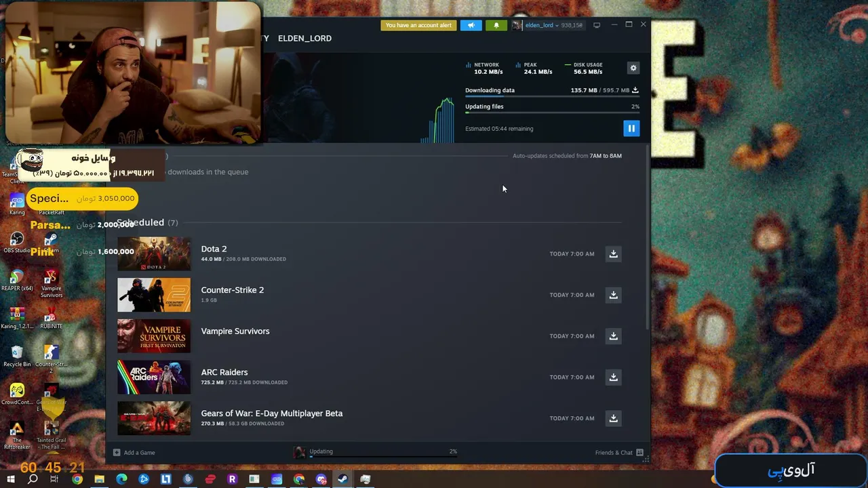
Task: Switch to Steam on the taskbar
Action: click(343, 479)
